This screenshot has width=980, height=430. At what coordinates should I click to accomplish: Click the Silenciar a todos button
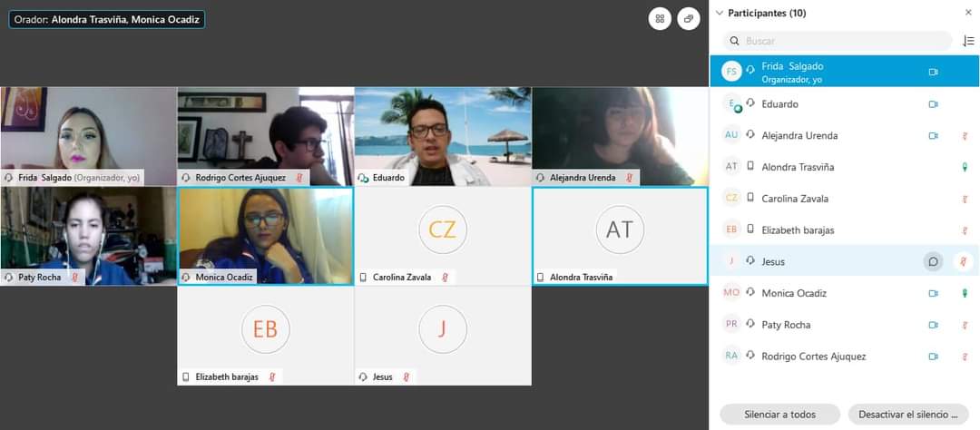(779, 415)
